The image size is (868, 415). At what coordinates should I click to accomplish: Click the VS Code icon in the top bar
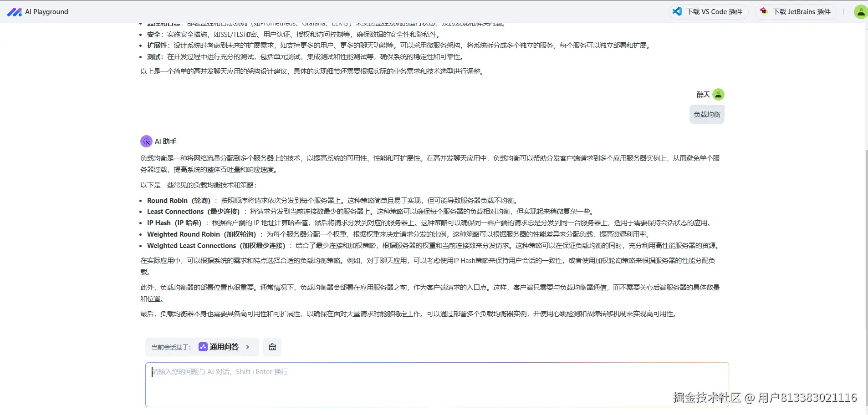(x=677, y=11)
